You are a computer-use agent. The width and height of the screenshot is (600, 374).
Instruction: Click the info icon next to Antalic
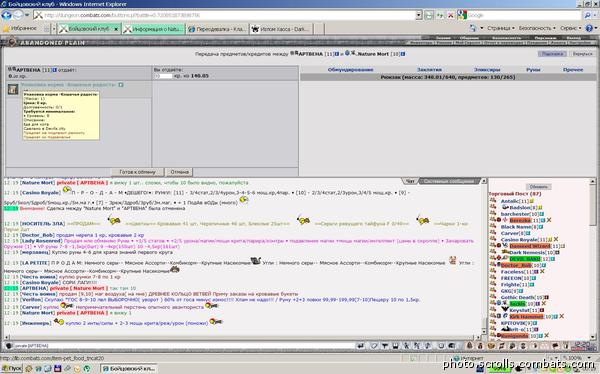tap(532, 201)
